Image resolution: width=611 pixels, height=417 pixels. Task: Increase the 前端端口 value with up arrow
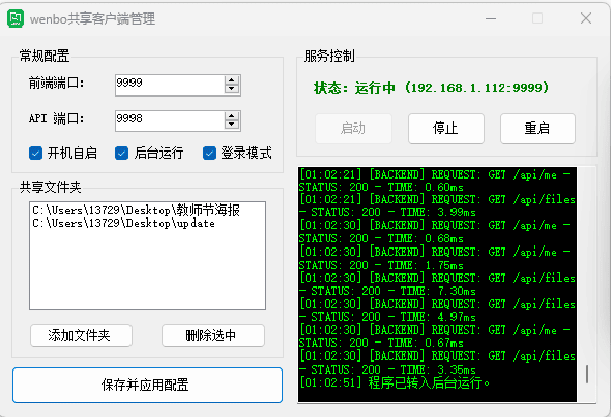(232, 80)
